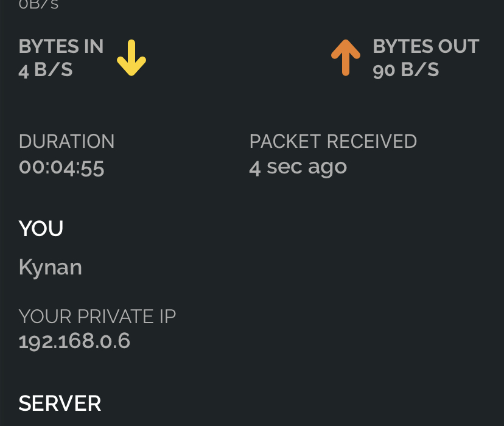Click the DURATION label
Image resolution: width=504 pixels, height=426 pixels.
(66, 141)
